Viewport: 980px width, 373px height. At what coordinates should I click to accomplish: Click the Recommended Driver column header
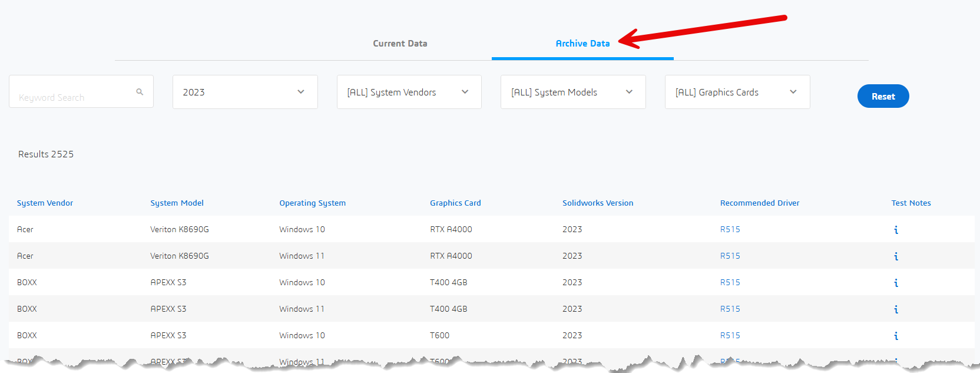pyautogui.click(x=759, y=203)
